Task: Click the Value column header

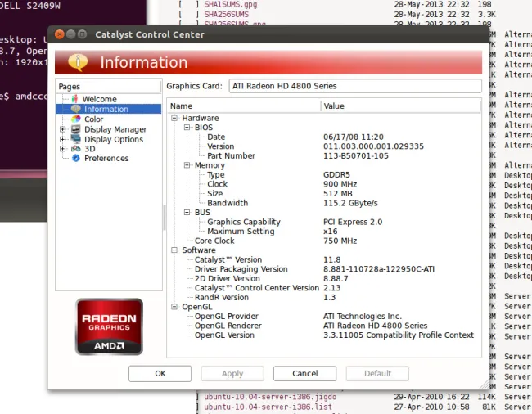Action: pyautogui.click(x=401, y=106)
